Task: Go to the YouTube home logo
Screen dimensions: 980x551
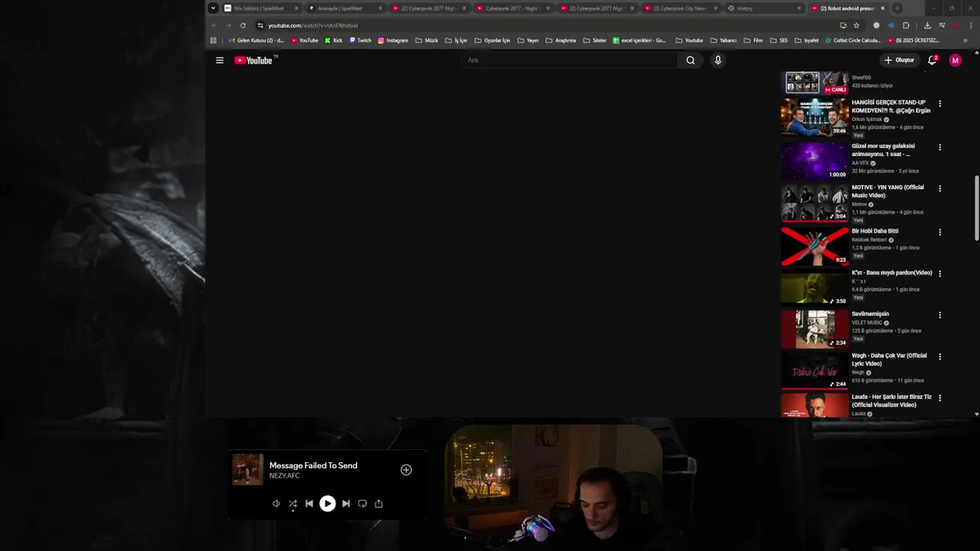Action: point(253,60)
